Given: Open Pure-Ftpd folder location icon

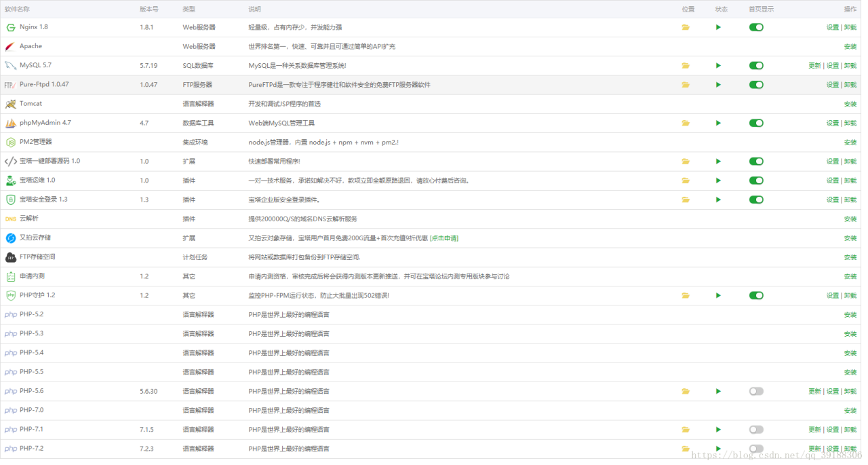Looking at the screenshot, I should pyautogui.click(x=686, y=85).
